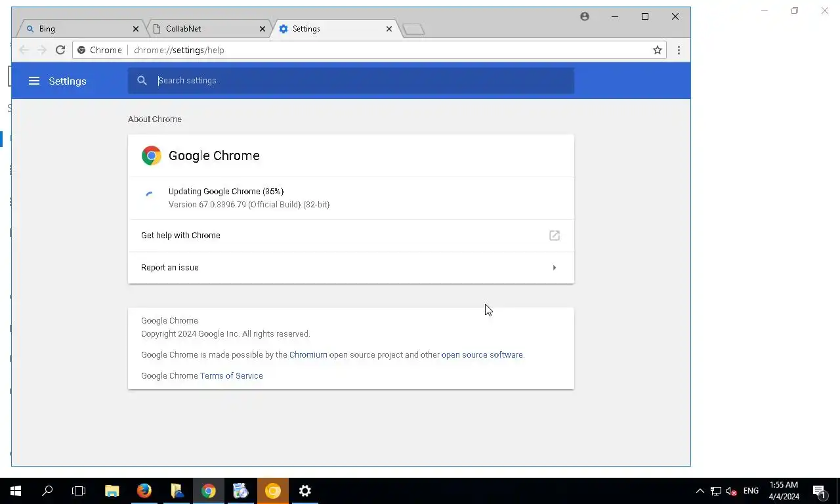This screenshot has width=840, height=504.
Task: Click the Google Chrome logo
Action: (x=152, y=156)
